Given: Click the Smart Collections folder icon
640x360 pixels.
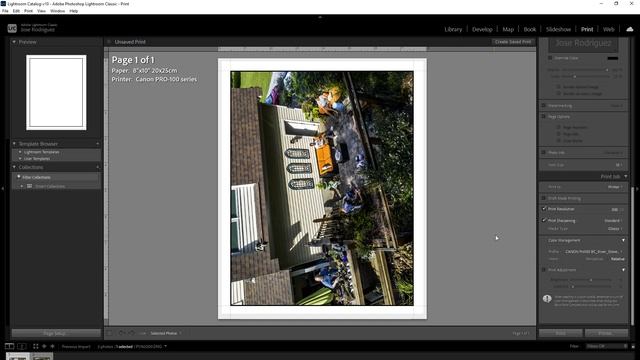Looking at the screenshot, I should tap(29, 186).
